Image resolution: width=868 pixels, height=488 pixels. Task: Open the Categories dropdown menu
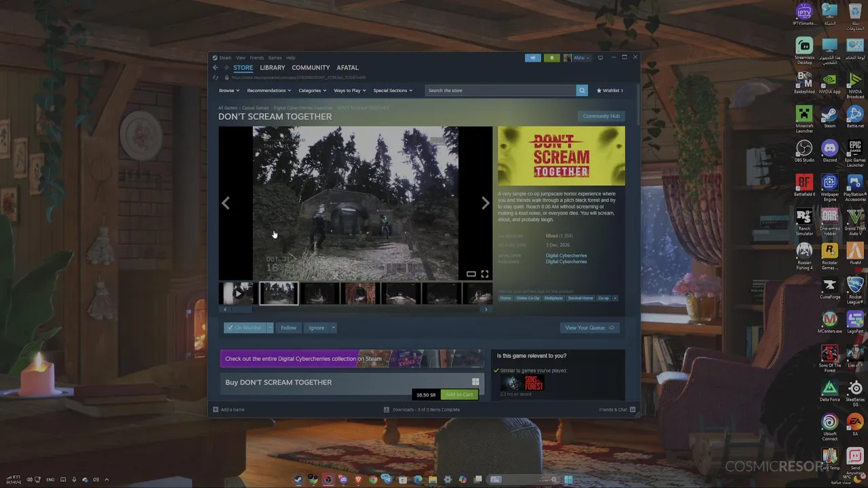click(x=312, y=90)
